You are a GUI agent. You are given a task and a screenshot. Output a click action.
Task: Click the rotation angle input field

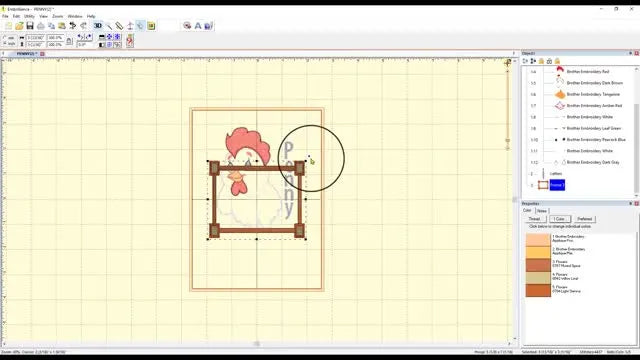click(x=84, y=44)
